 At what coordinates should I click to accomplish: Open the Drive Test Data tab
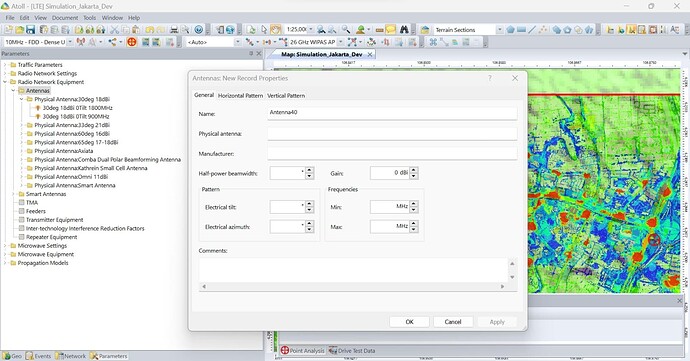coord(352,350)
